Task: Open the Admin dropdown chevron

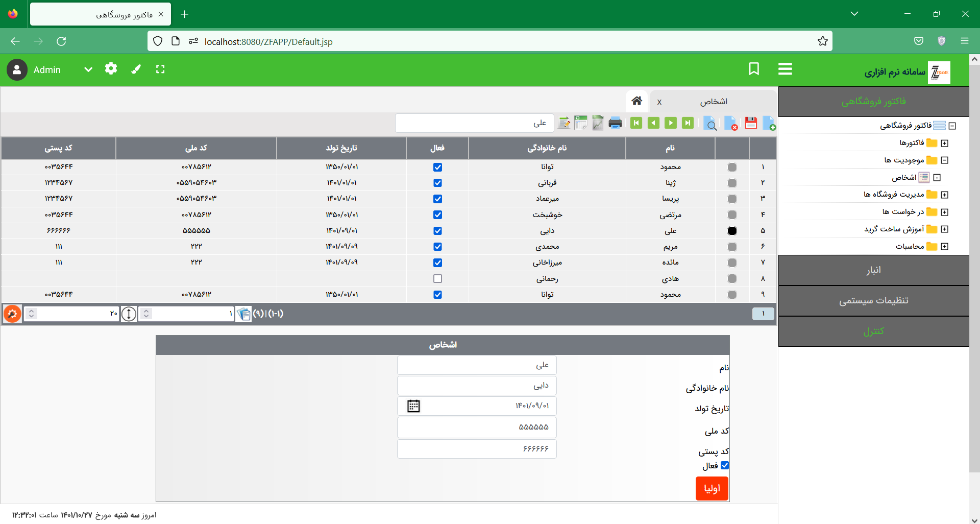Action: click(88, 69)
